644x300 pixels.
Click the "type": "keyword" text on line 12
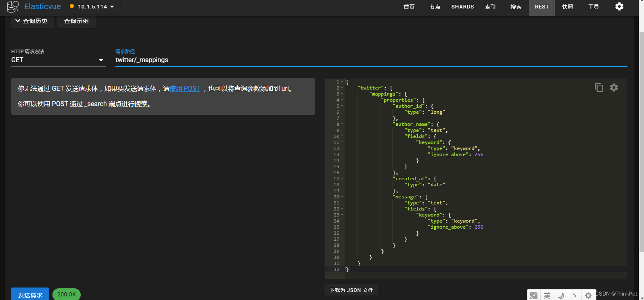pyautogui.click(x=454, y=148)
